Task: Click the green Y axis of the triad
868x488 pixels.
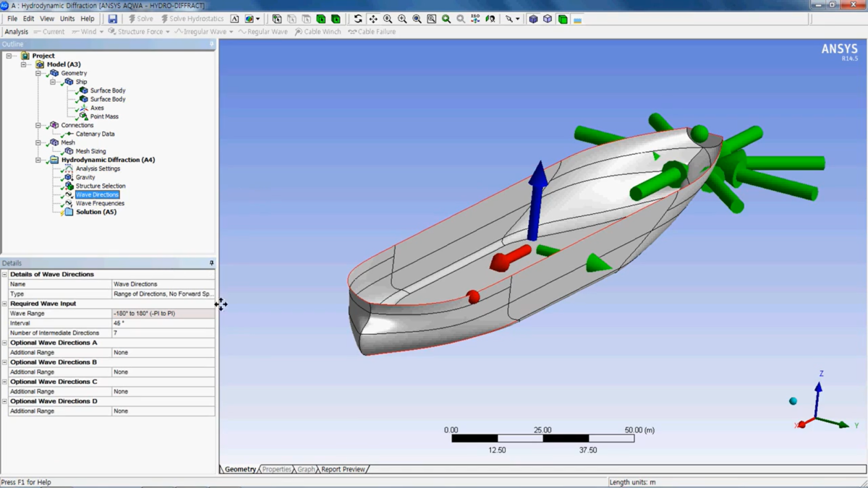Action: tap(834, 422)
